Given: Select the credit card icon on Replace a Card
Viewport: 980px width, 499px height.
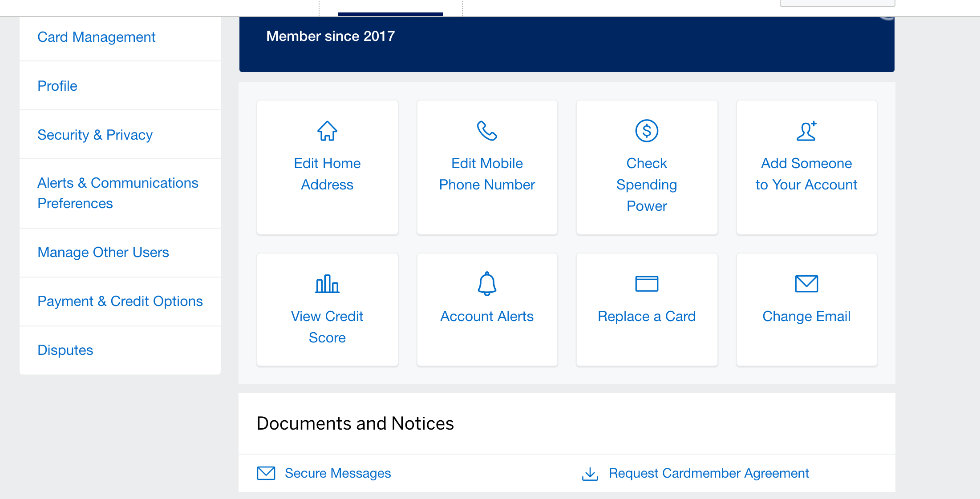Looking at the screenshot, I should pyautogui.click(x=646, y=284).
